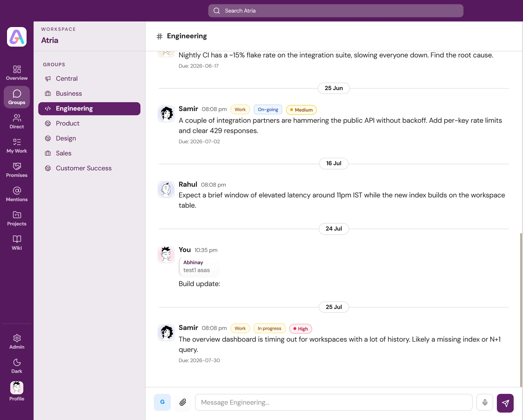Toggle Dark mode

(17, 366)
